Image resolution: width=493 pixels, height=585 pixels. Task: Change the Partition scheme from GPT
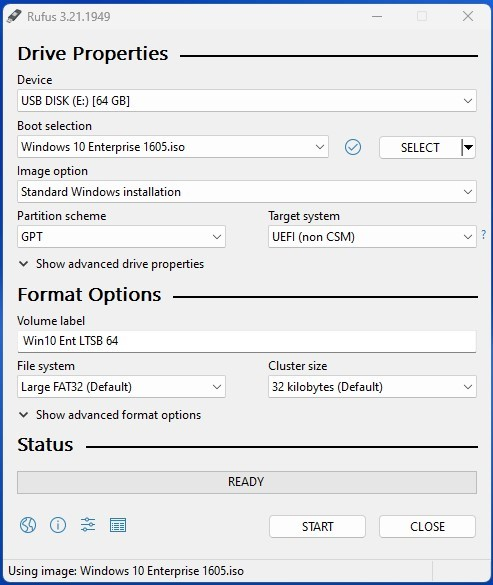click(x=121, y=237)
